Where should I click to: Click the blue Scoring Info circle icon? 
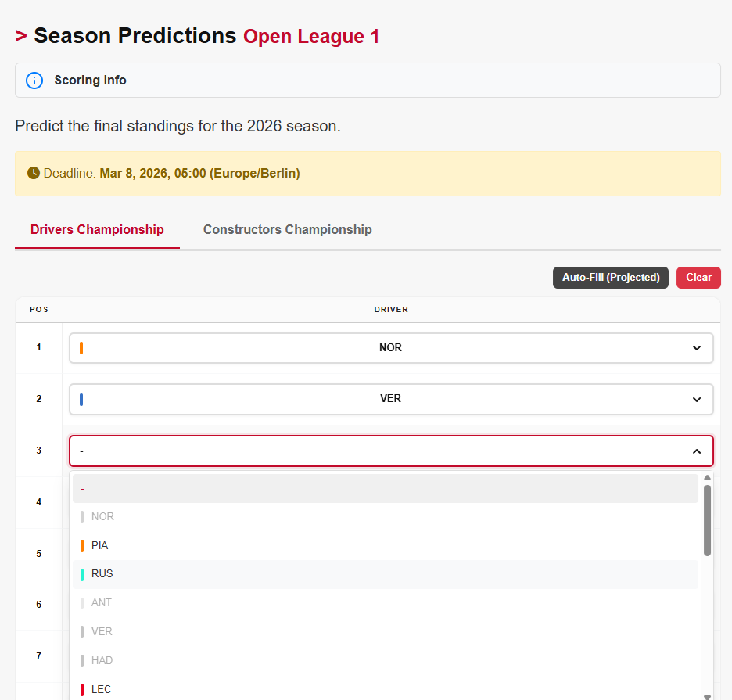(x=34, y=80)
